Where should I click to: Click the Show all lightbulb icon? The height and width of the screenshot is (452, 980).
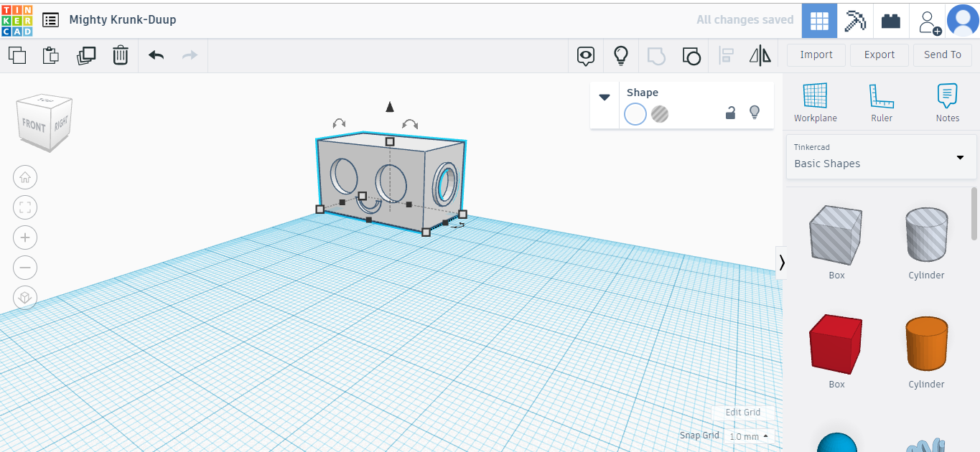pyautogui.click(x=621, y=55)
